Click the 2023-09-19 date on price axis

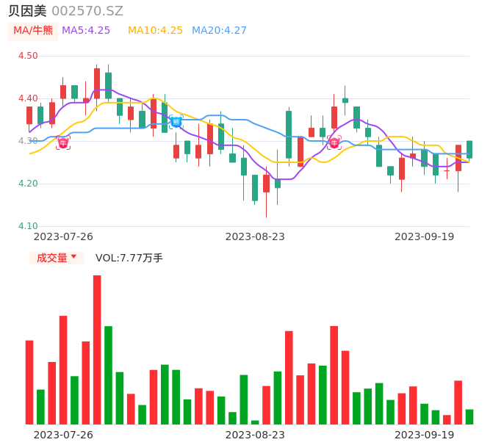424,236
